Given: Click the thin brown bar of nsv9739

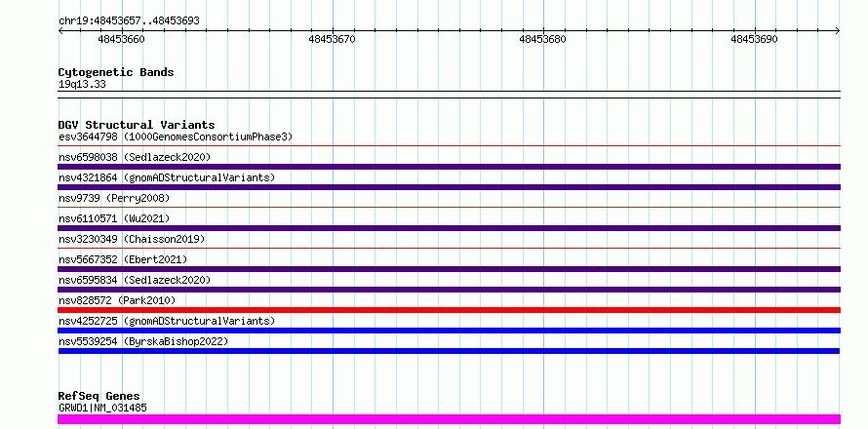Looking at the screenshot, I should pos(449,208).
